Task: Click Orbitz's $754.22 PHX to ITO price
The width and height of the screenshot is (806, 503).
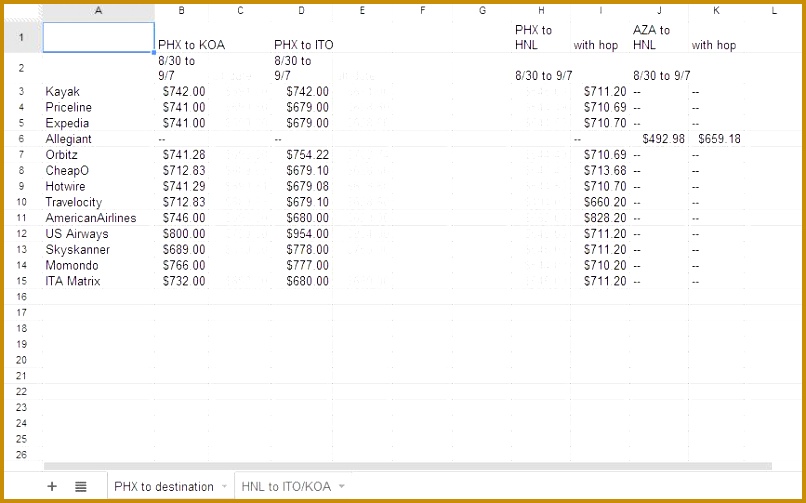Action: (307, 155)
